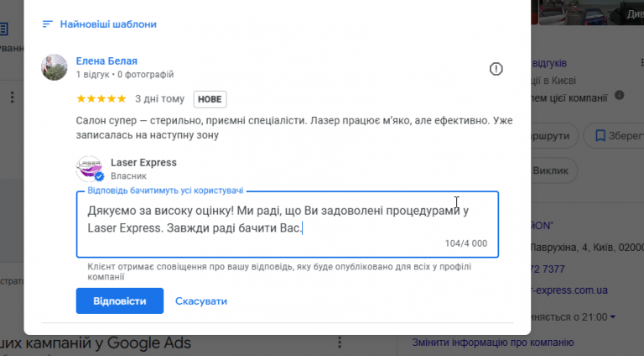Click the Зберегти bookmark button in background

coord(615,136)
